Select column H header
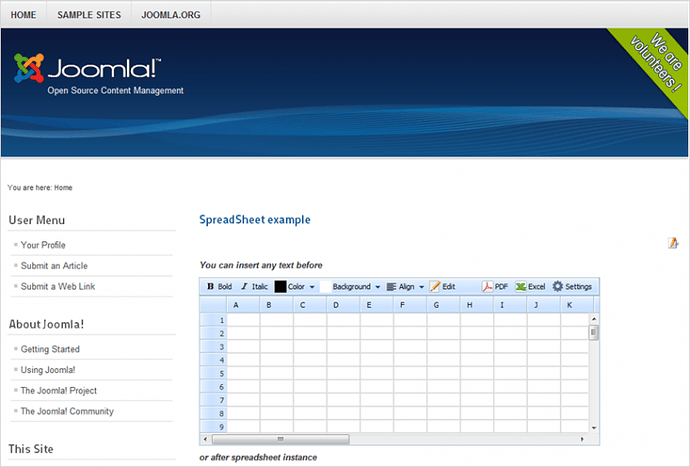Viewport: 690px width, 467px height. click(477, 305)
